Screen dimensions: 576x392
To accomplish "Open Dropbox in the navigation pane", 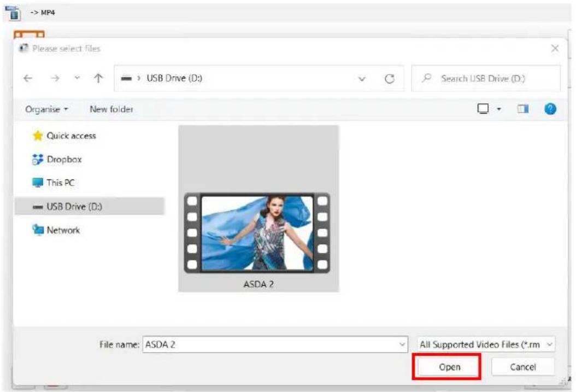I will (x=57, y=160).
